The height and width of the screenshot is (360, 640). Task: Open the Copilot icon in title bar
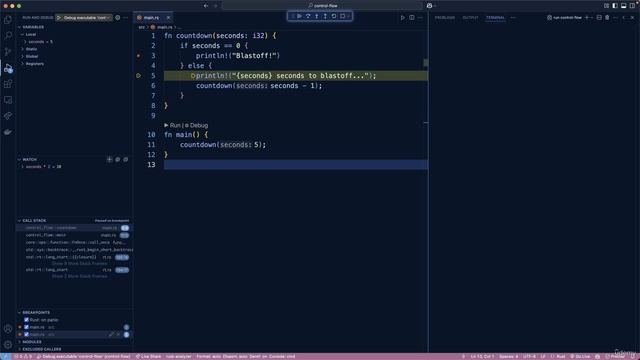click(429, 6)
